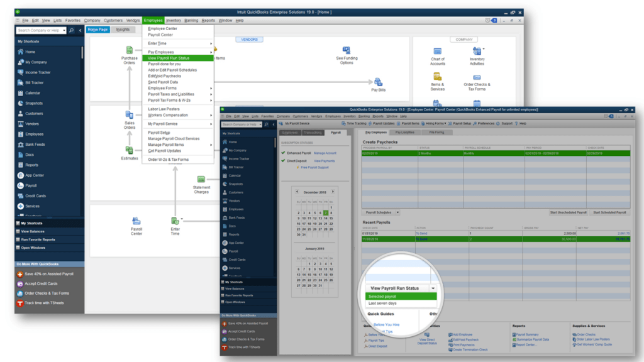Click Free Payroll Support link
Image resolution: width=644 pixels, height=362 pixels.
(x=314, y=167)
